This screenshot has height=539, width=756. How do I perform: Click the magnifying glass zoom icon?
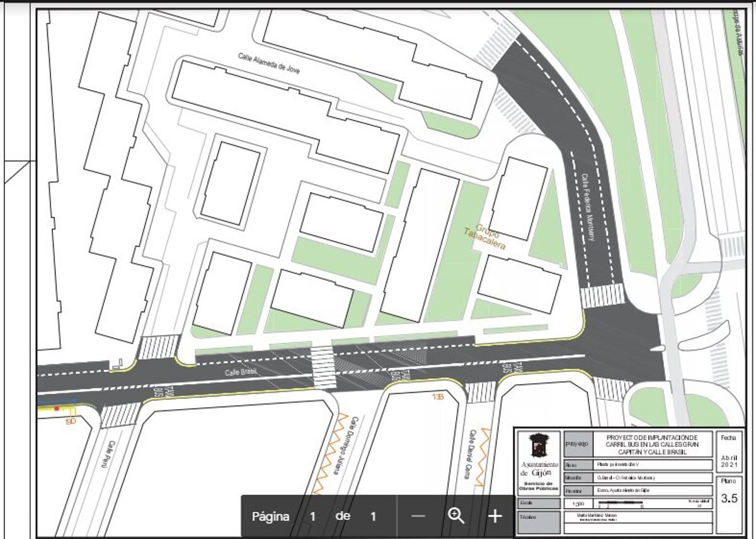(456, 516)
